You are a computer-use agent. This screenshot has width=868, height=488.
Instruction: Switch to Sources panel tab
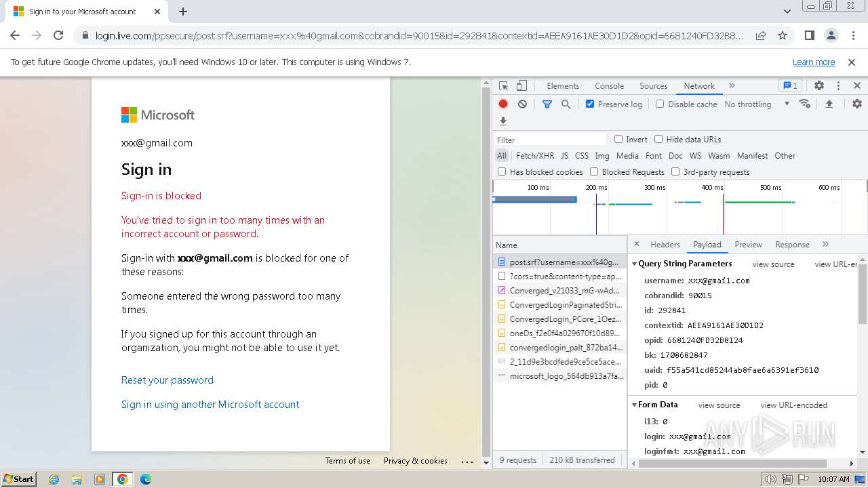pos(654,86)
